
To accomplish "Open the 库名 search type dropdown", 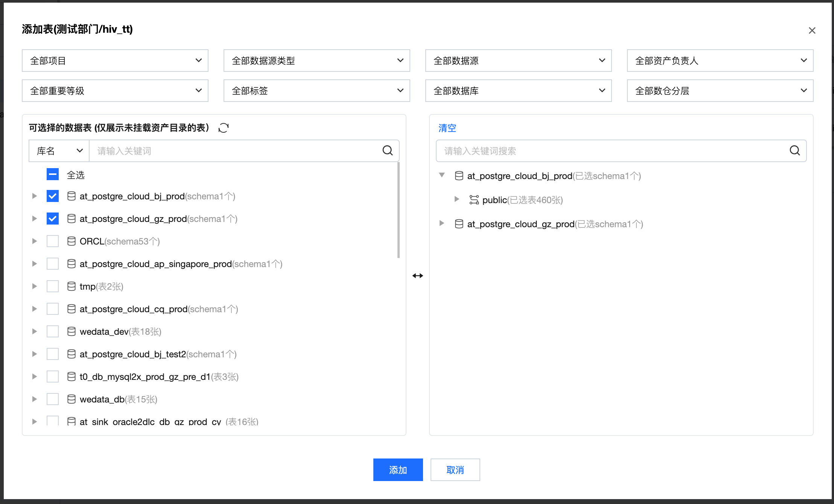I will pos(59,151).
